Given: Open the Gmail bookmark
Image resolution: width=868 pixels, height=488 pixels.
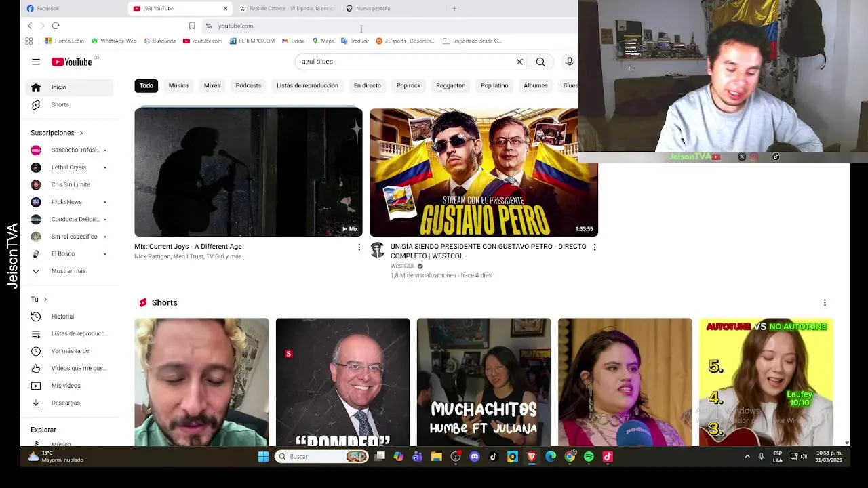Looking at the screenshot, I should [293, 41].
